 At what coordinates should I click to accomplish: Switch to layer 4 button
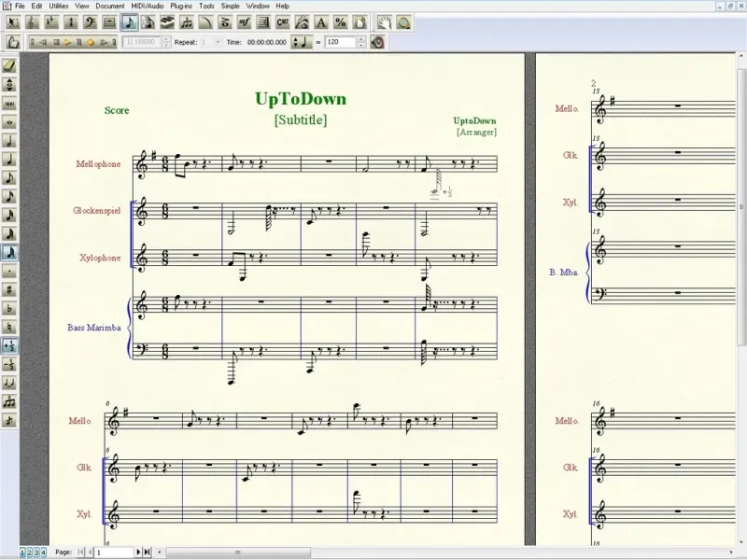[x=43, y=552]
